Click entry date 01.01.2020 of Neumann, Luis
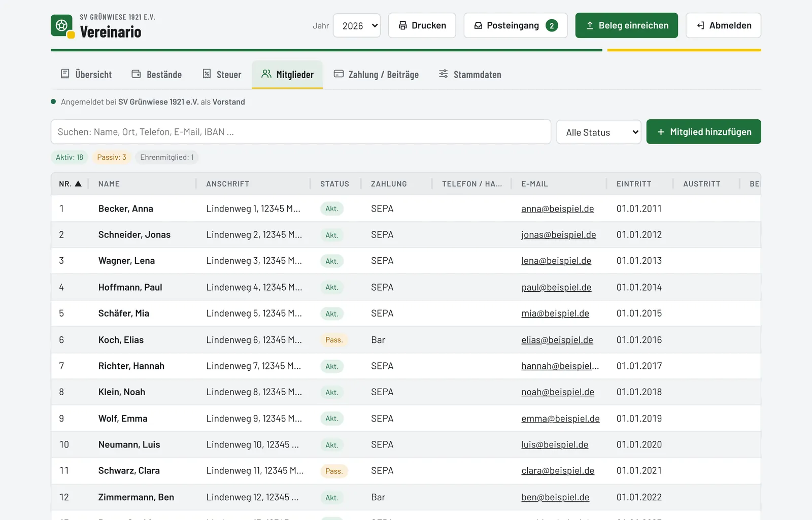This screenshot has width=812, height=520. coord(639,444)
